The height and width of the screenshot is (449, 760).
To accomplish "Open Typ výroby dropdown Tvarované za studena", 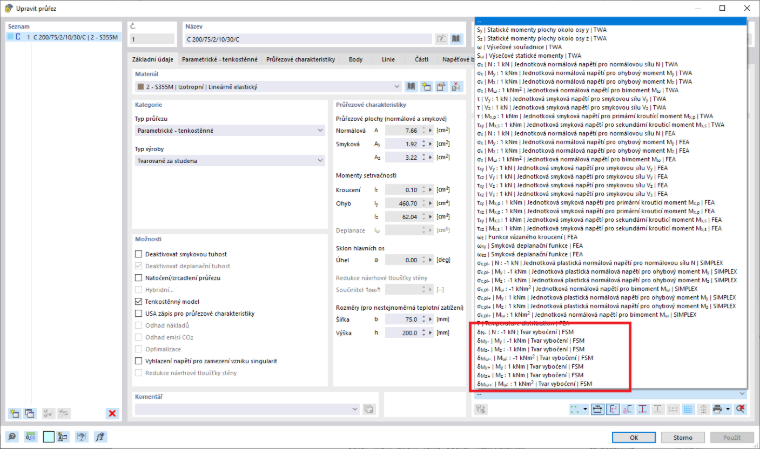I will pos(230,160).
